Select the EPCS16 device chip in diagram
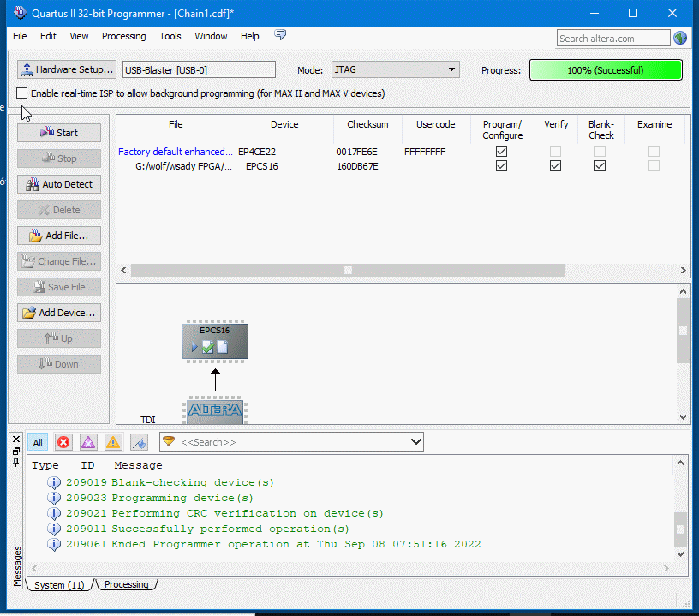This screenshot has height=616, width=699. (215, 340)
